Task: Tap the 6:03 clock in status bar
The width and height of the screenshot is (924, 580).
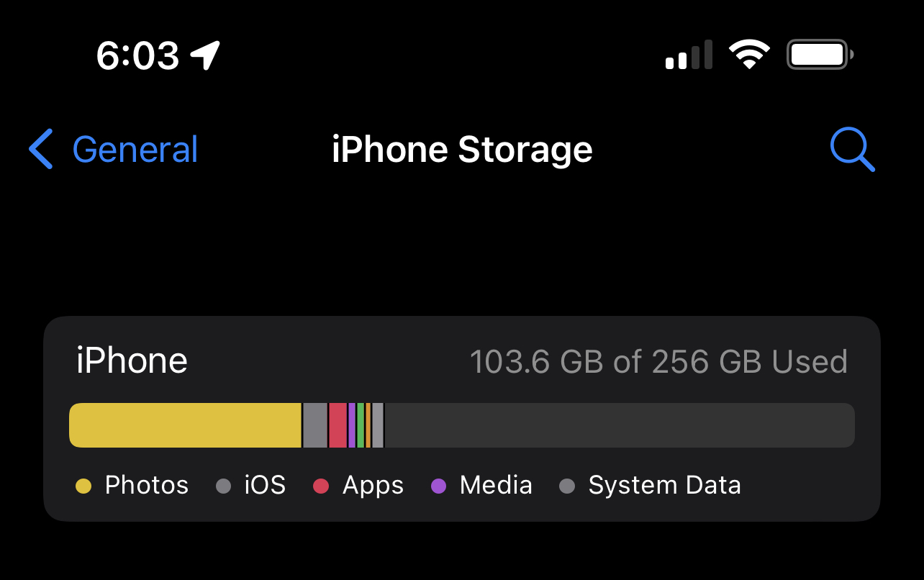Action: click(x=137, y=55)
